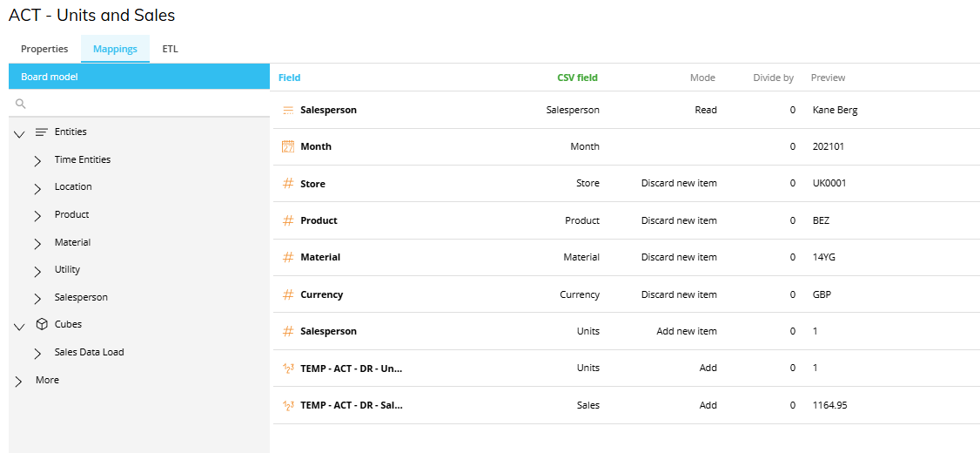Expand the Product node in tree

pyautogui.click(x=38, y=215)
